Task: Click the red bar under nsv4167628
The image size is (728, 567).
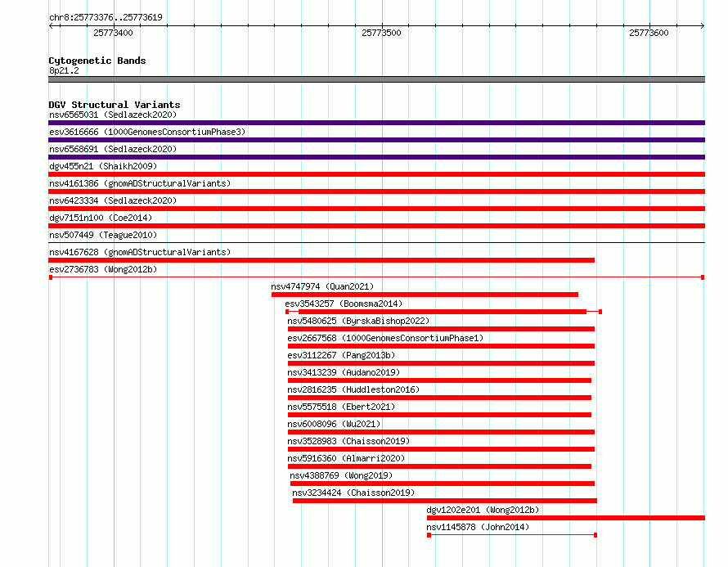Action: 321,260
